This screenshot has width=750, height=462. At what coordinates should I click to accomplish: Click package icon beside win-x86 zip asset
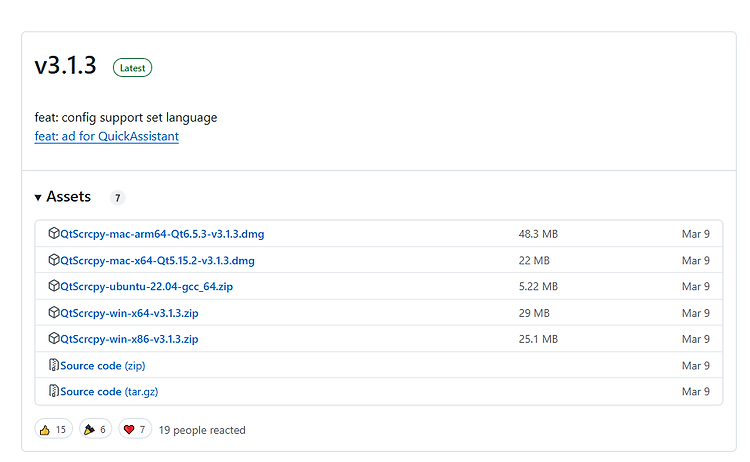[54, 339]
